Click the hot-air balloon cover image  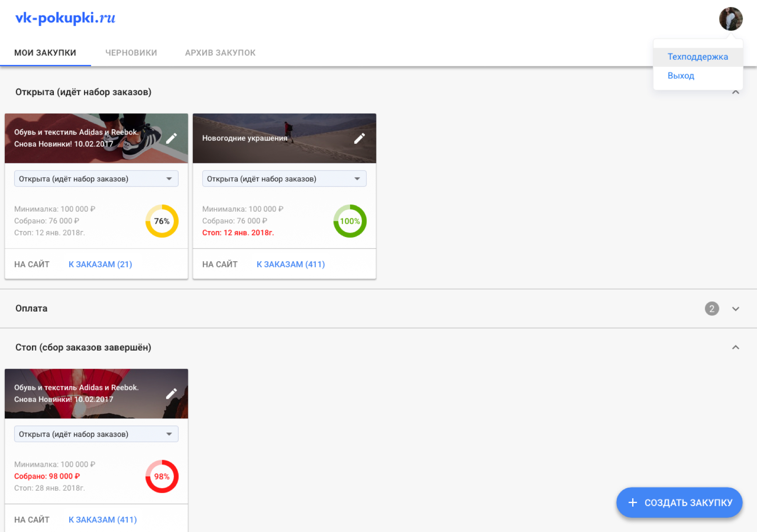96,394
